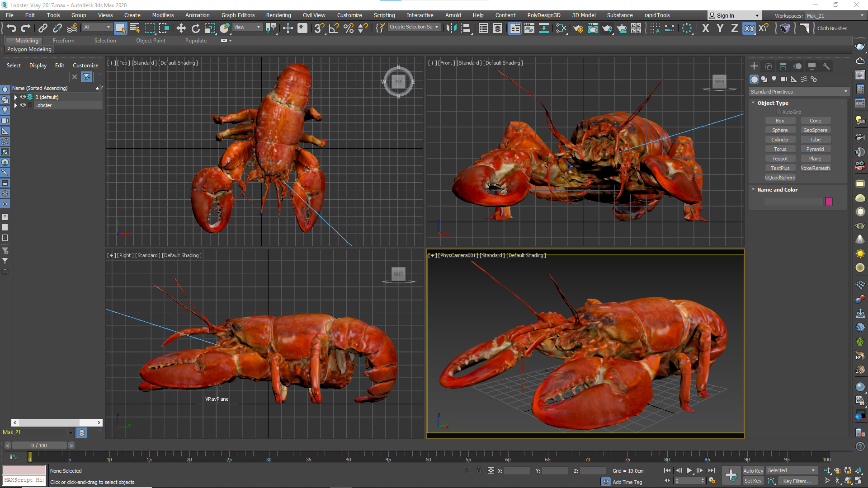Toggle Set Key mode
This screenshot has width=868, height=488.
[x=753, y=481]
